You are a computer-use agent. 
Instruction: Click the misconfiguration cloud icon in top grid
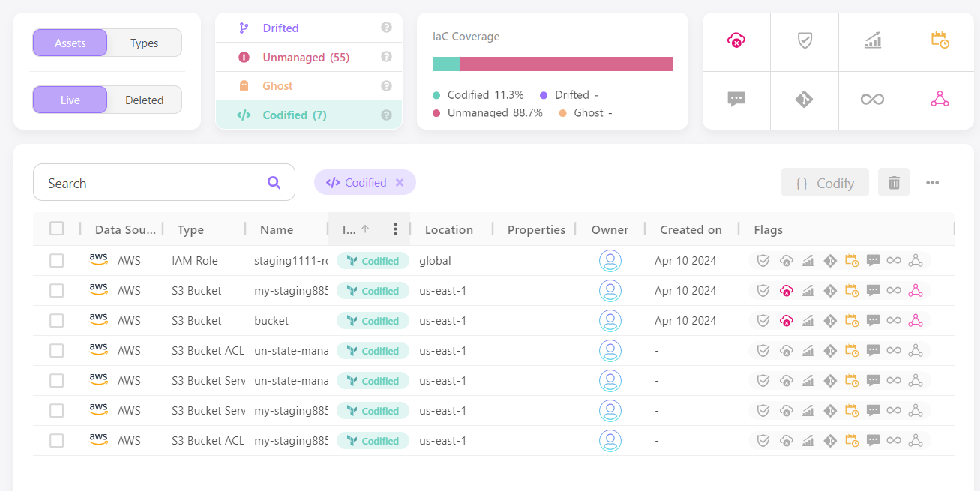coord(736,41)
